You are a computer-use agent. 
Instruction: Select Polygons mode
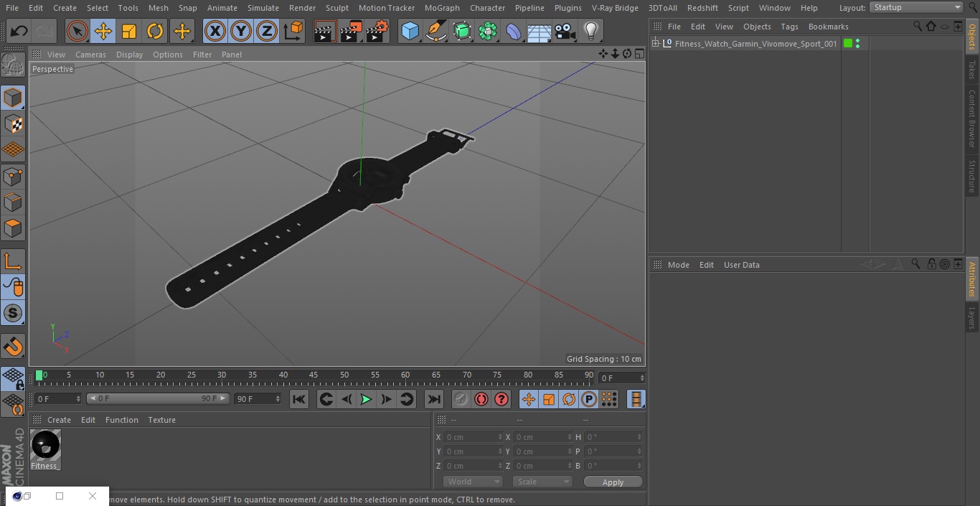[13, 228]
